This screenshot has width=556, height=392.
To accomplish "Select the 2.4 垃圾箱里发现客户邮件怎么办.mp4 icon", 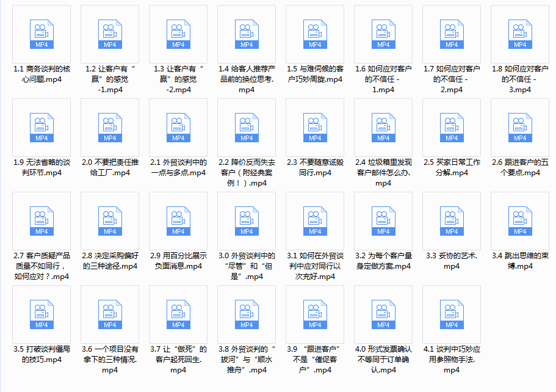I will point(383,128).
